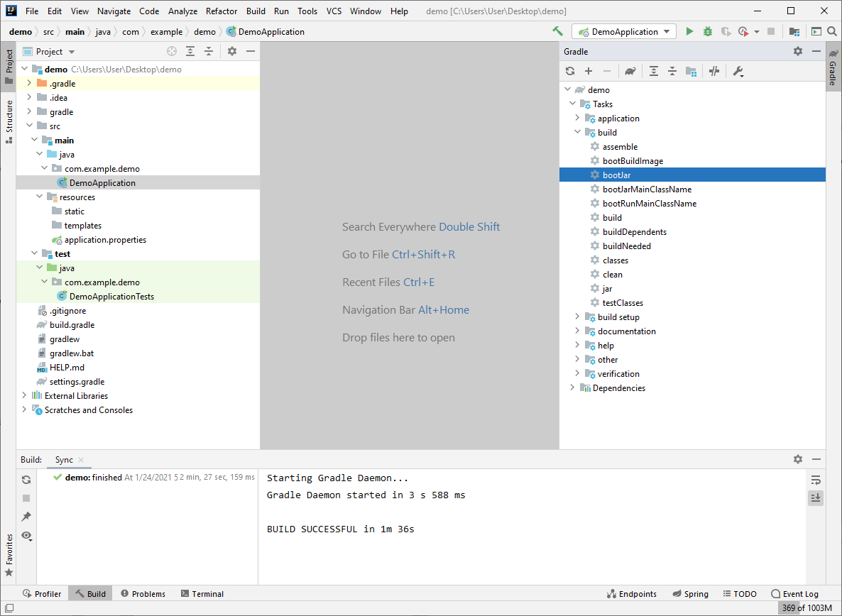Click the locate target icon in Project panel
Screen dimensions: 842x616
pyautogui.click(x=172, y=52)
